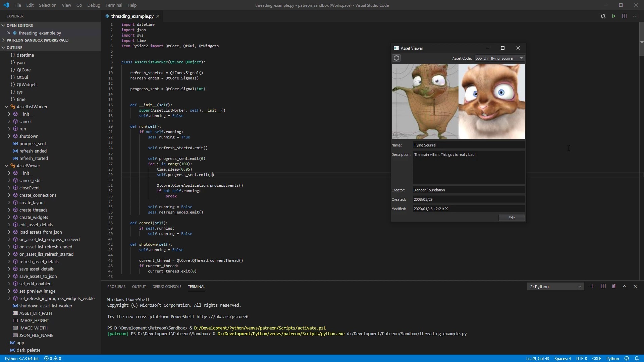Viewport: 644px width, 362px height.
Task: Change line ending via CRLF
Action: point(596,358)
